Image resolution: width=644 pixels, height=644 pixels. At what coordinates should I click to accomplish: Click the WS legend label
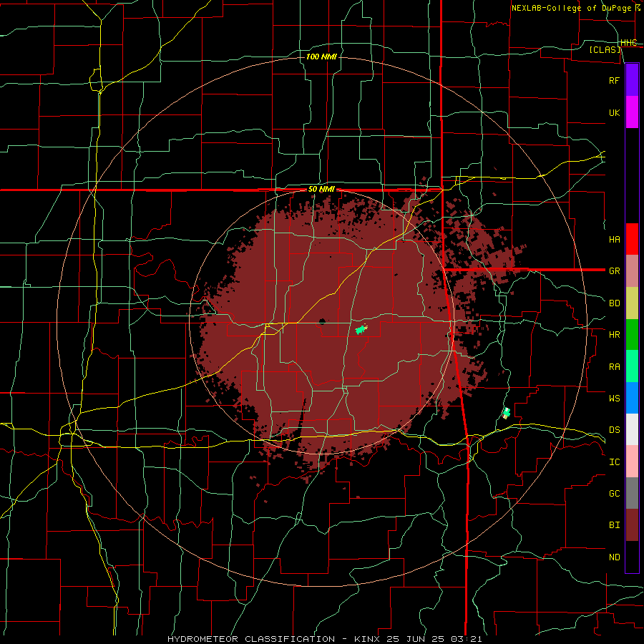[x=614, y=399]
